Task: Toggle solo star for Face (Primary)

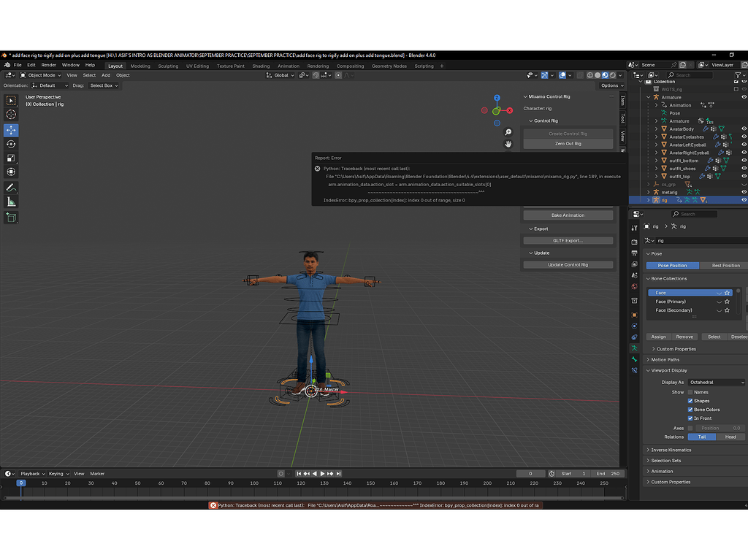Action: coord(727,302)
